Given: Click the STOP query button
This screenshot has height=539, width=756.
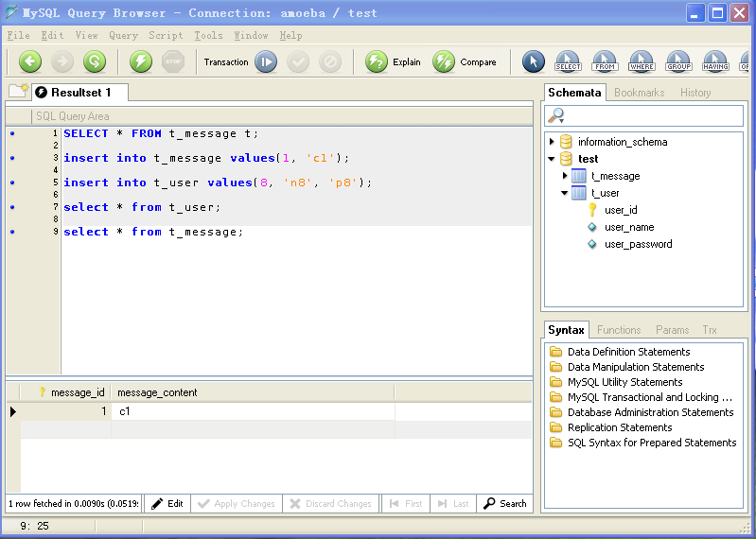Looking at the screenshot, I should coord(173,61).
